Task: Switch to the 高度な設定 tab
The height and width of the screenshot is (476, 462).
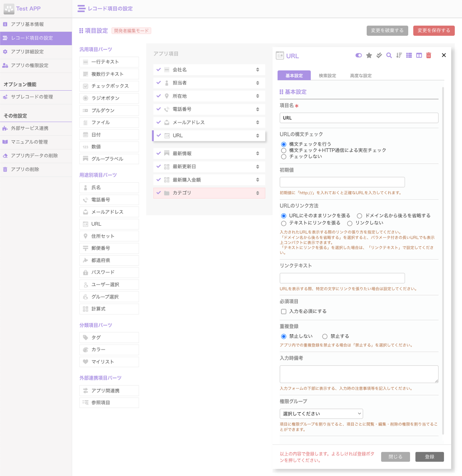Action: click(x=361, y=75)
